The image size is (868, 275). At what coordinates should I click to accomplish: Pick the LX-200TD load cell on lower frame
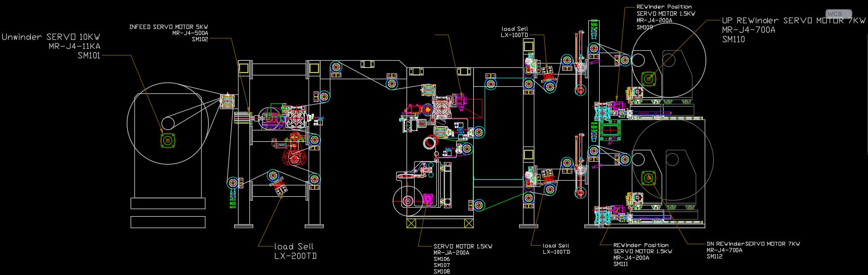282,190
